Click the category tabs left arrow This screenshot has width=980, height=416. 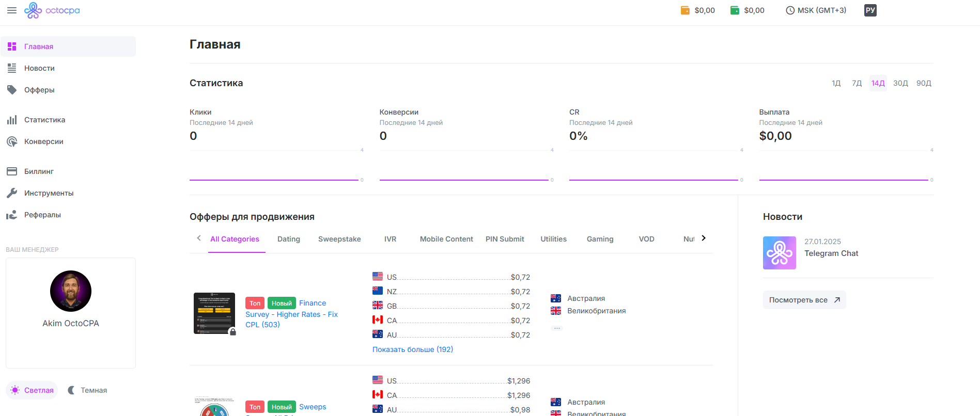coord(199,238)
